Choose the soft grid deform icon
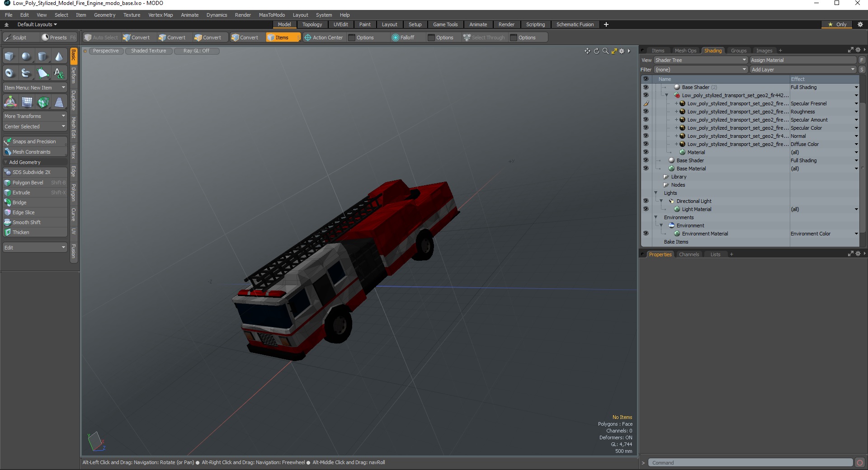Screen dimensions: 868x470 tap(27, 102)
